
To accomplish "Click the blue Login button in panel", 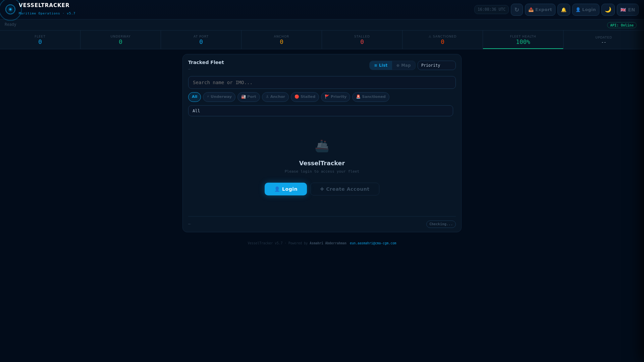I will 286,189.
